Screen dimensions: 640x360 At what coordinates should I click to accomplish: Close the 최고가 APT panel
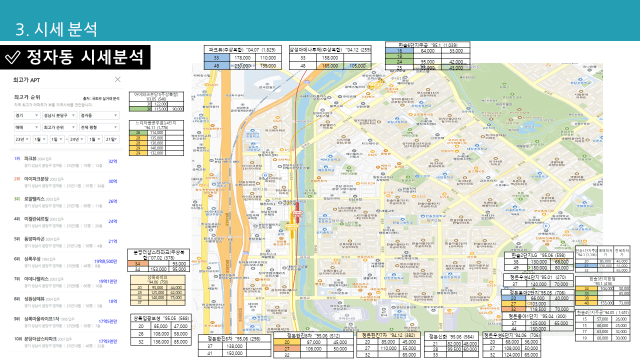coord(118,79)
